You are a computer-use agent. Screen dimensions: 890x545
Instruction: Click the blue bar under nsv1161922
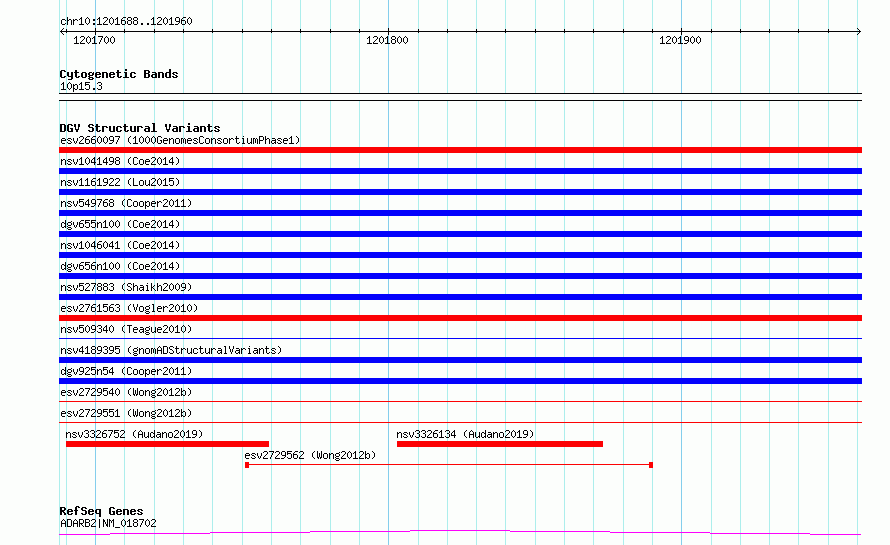460,192
